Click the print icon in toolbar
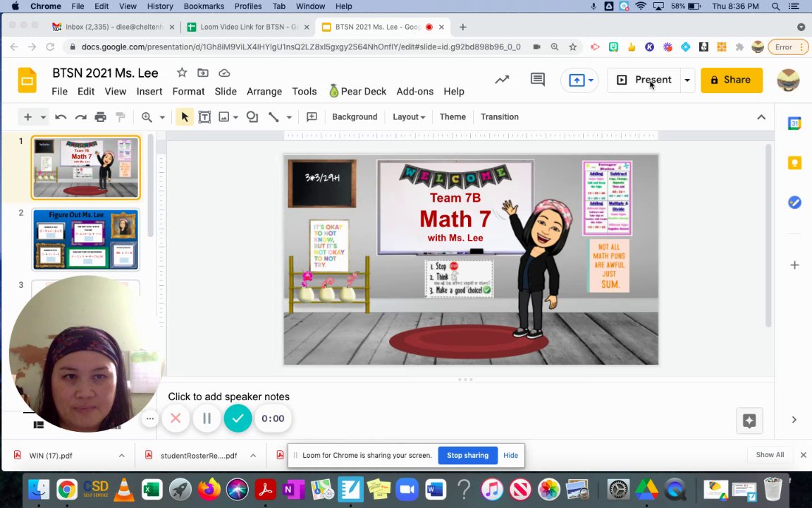 pos(100,117)
